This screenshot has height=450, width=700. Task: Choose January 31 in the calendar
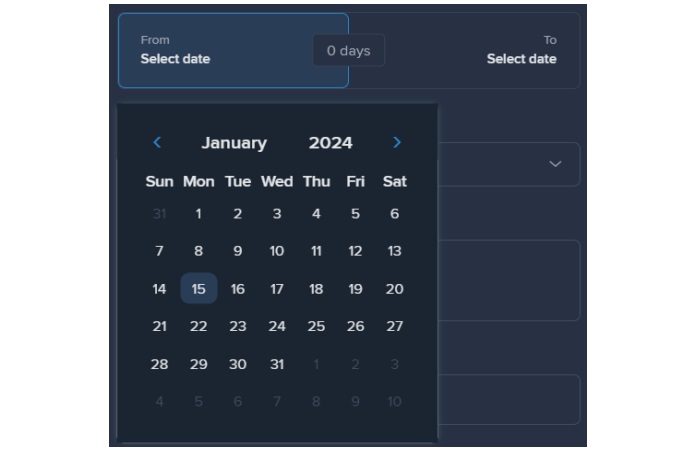(x=277, y=364)
